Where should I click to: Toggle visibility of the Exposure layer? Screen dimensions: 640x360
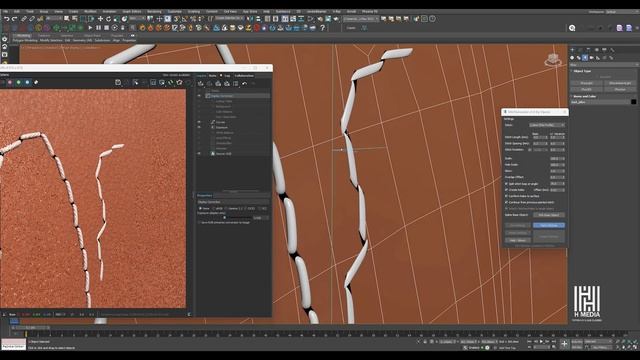(x=199, y=127)
